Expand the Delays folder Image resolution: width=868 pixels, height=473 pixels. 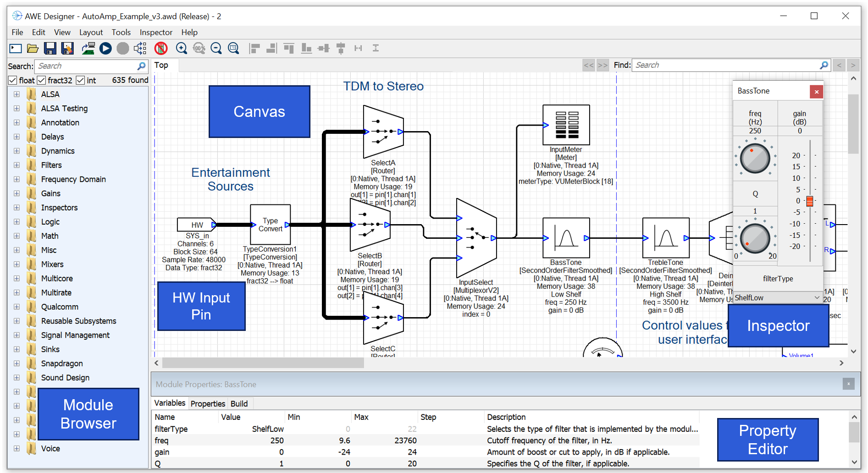[x=17, y=137]
